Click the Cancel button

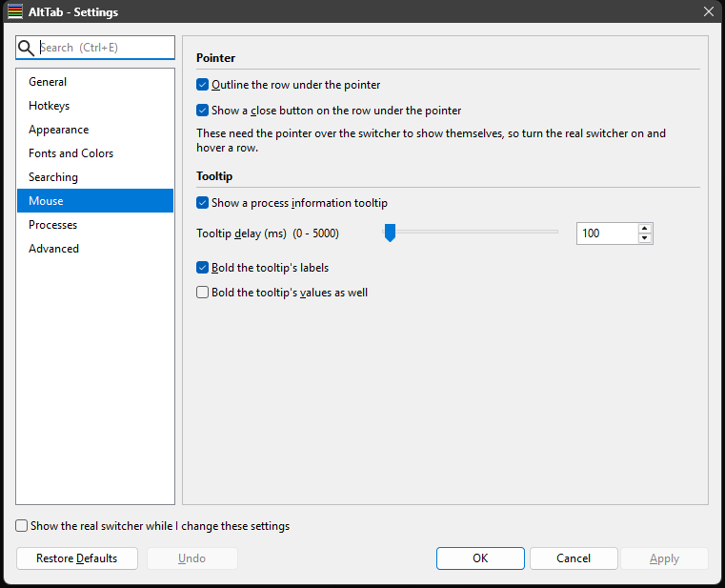tap(574, 558)
